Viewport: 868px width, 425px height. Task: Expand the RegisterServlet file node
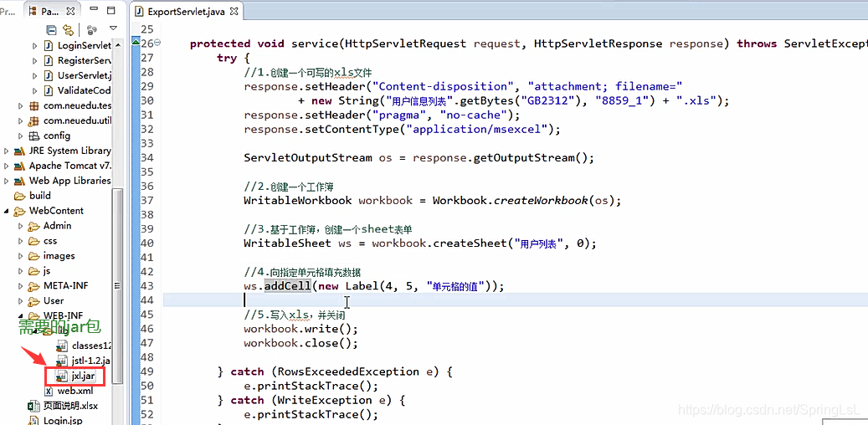coord(35,60)
